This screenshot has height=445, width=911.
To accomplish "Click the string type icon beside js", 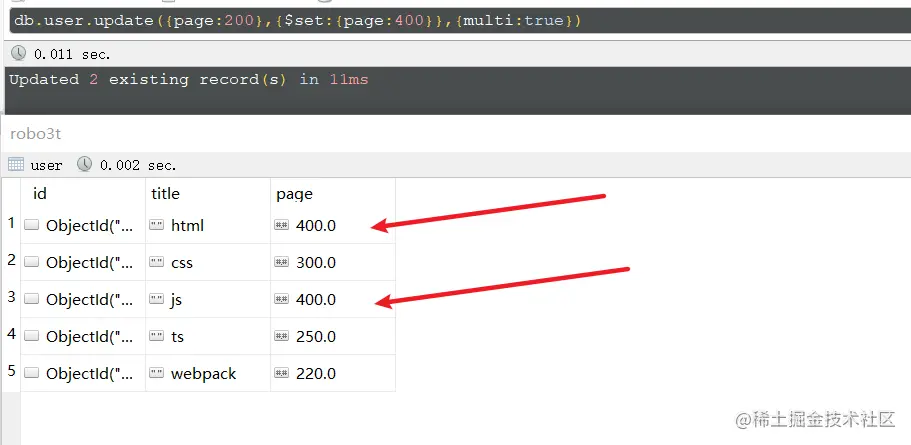I will click(x=156, y=299).
